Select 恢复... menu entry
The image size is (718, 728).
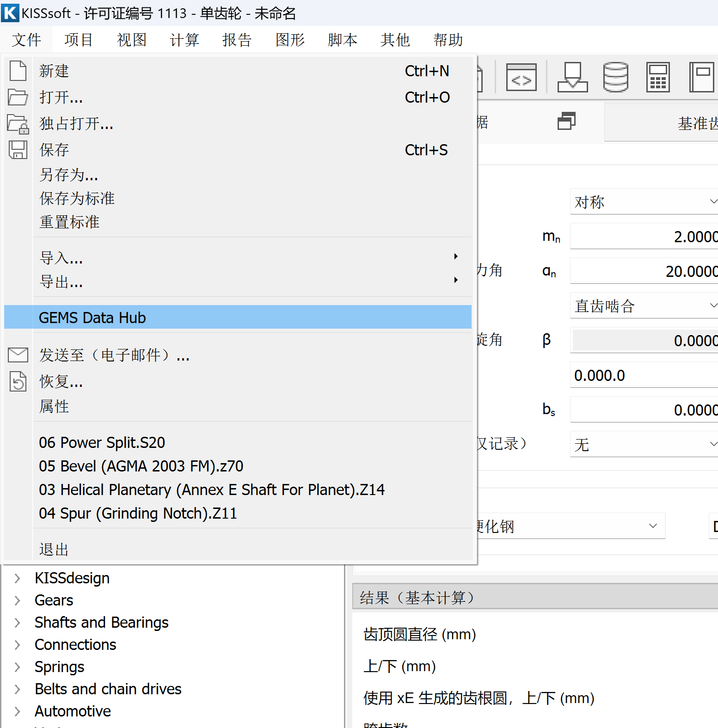tap(238, 381)
